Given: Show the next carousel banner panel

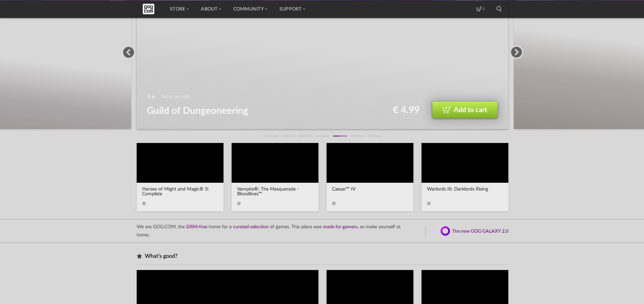Looking at the screenshot, I should (x=579, y=73).
